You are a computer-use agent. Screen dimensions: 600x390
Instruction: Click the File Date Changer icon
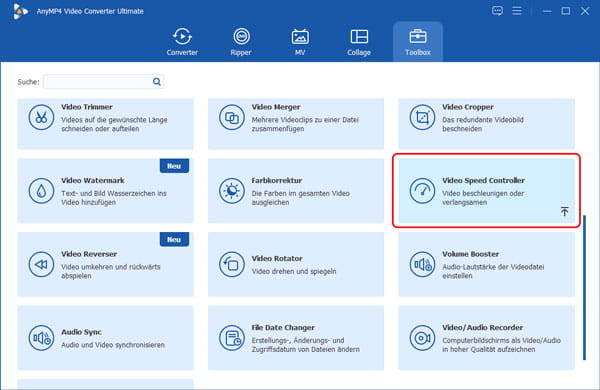tap(232, 338)
